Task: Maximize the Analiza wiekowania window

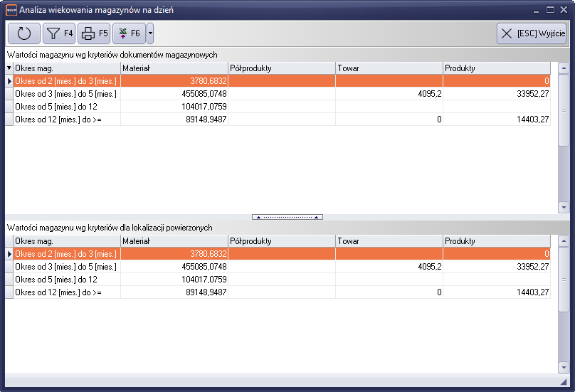Action: click(550, 10)
